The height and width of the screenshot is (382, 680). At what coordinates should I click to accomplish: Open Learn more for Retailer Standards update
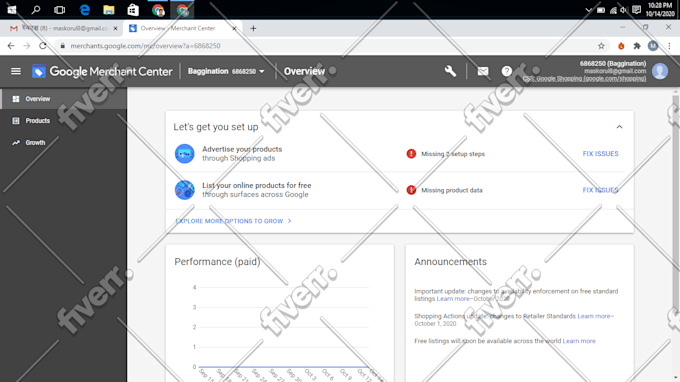593,316
